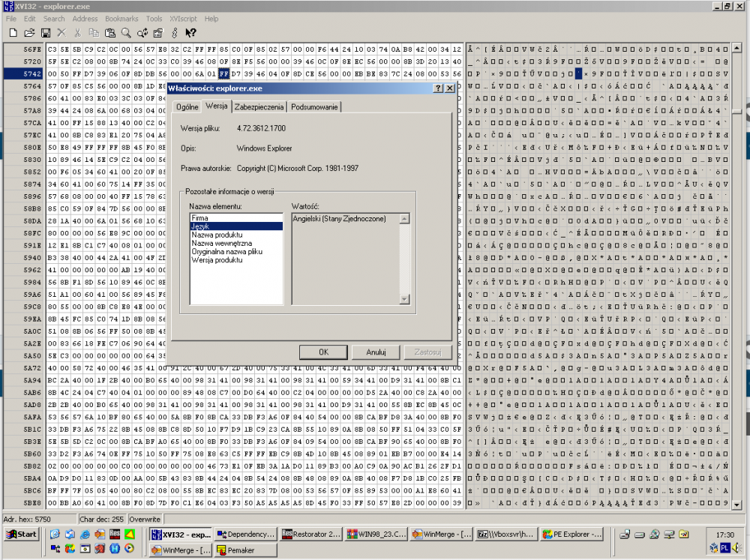Viewport: 750px width, 560px height.
Task: Click the context help arrow icon
Action: coord(190,33)
